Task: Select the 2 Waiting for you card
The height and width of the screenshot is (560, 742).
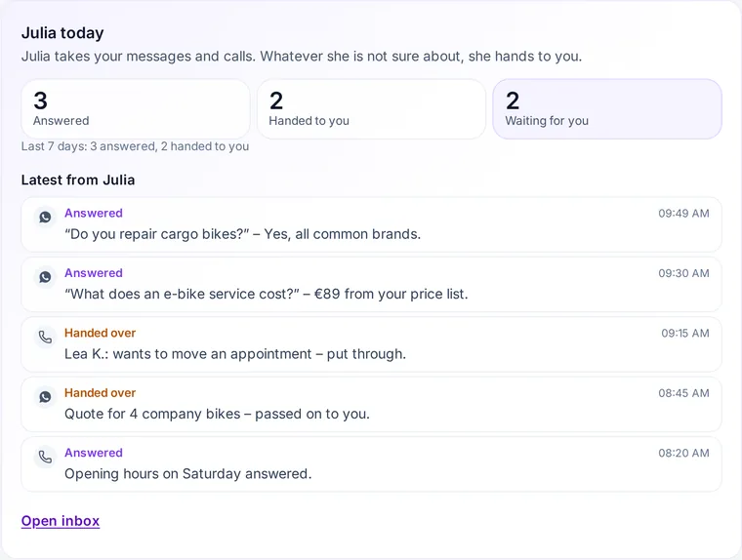Action: (x=607, y=109)
